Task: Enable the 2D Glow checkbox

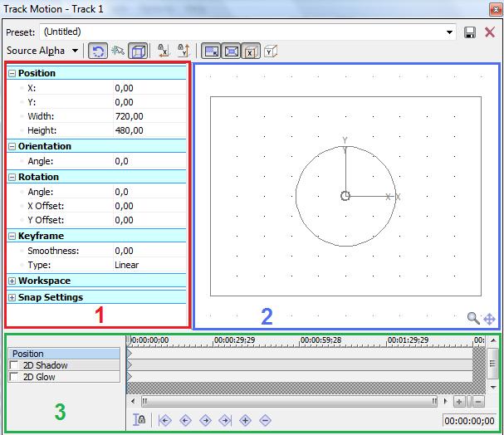Action: 13,377
